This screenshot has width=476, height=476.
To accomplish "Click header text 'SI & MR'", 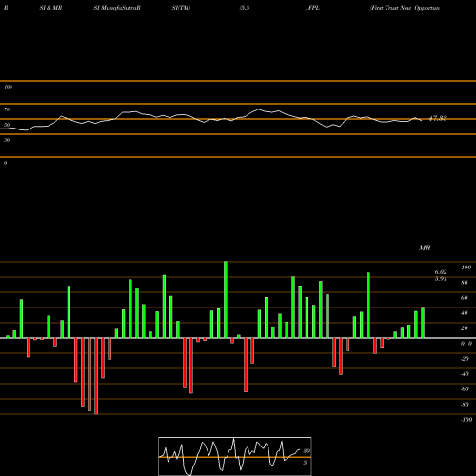I will (50, 8).
